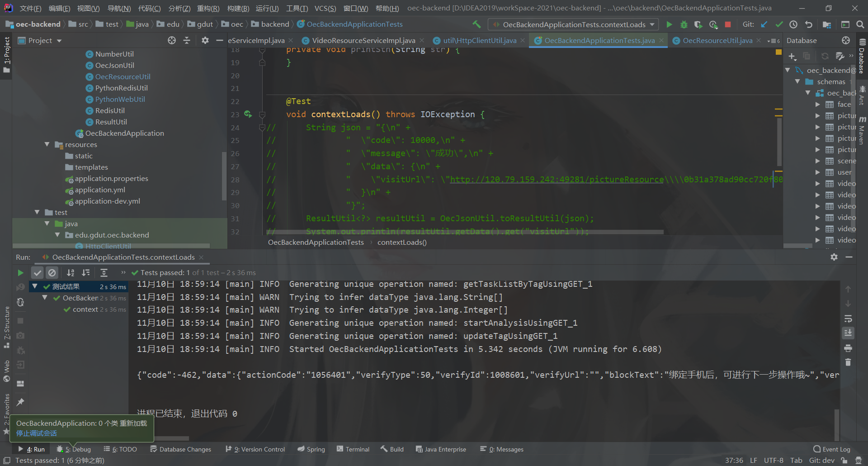868x466 pixels.
Task: Open the Terminal tool window tab
Action: 353,449
